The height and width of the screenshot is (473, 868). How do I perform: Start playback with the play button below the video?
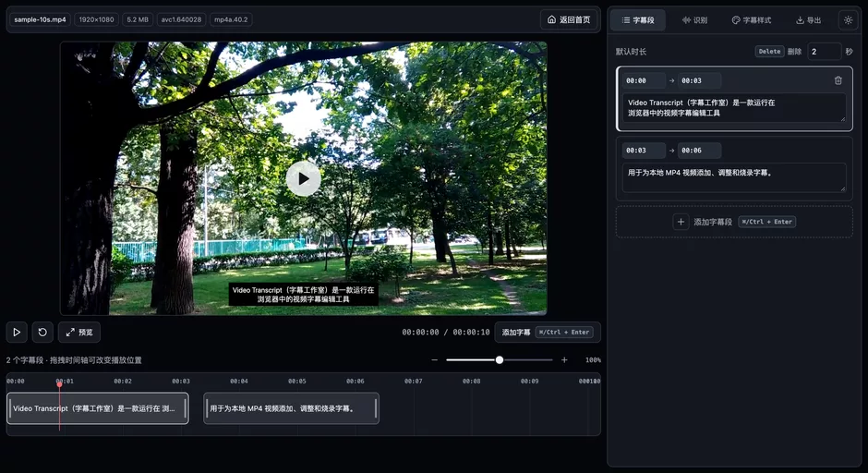pos(17,333)
